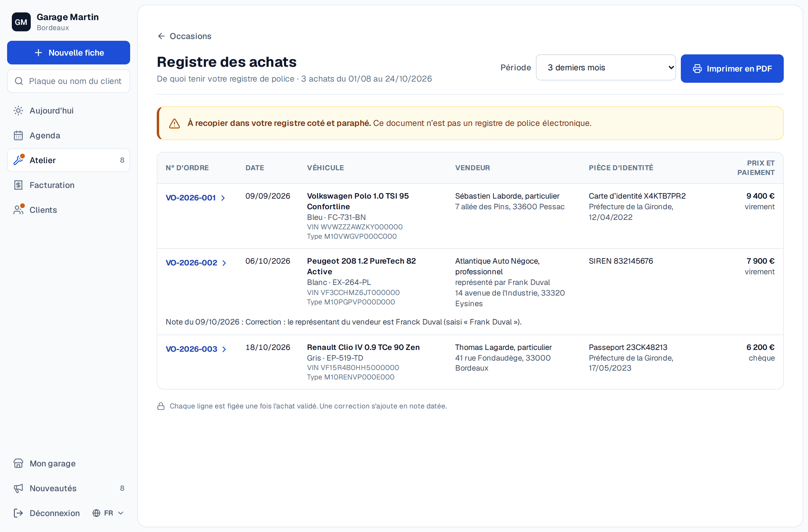Image resolution: width=808 pixels, height=532 pixels.
Task: Click the wrench icon next to Atelier
Action: coord(18,160)
